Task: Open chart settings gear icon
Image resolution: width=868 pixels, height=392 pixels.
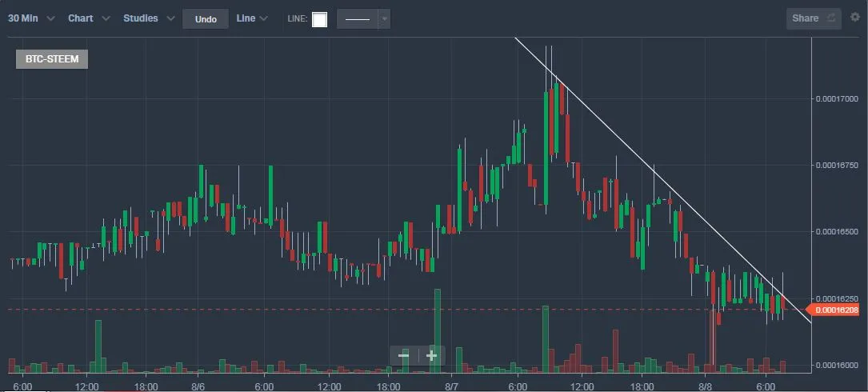Action: [x=854, y=17]
